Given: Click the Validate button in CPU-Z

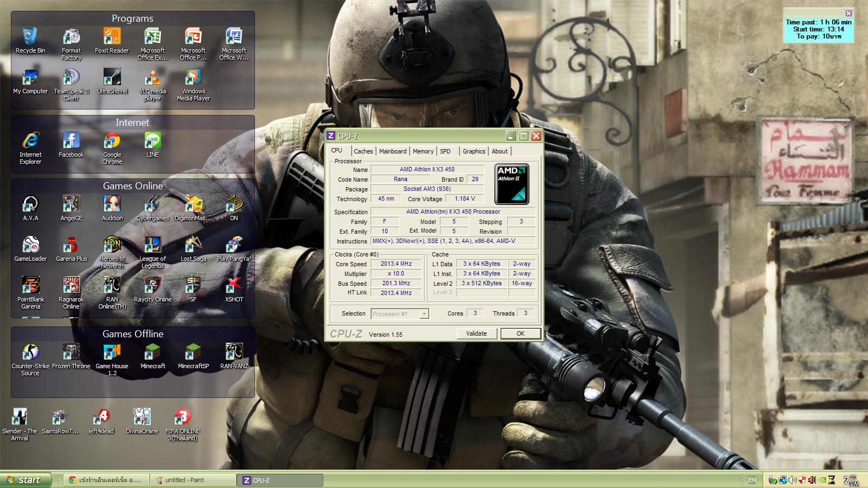Looking at the screenshot, I should pos(476,333).
